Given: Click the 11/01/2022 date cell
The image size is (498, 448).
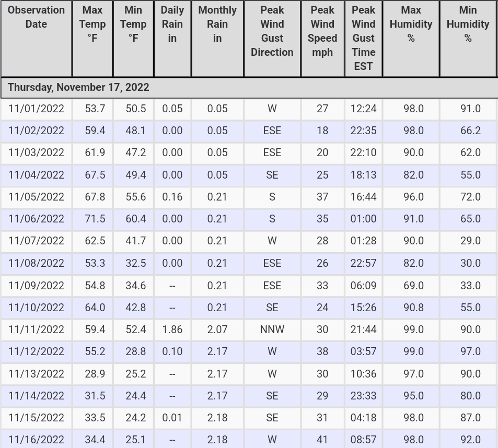Looking at the screenshot, I should click(x=36, y=109).
